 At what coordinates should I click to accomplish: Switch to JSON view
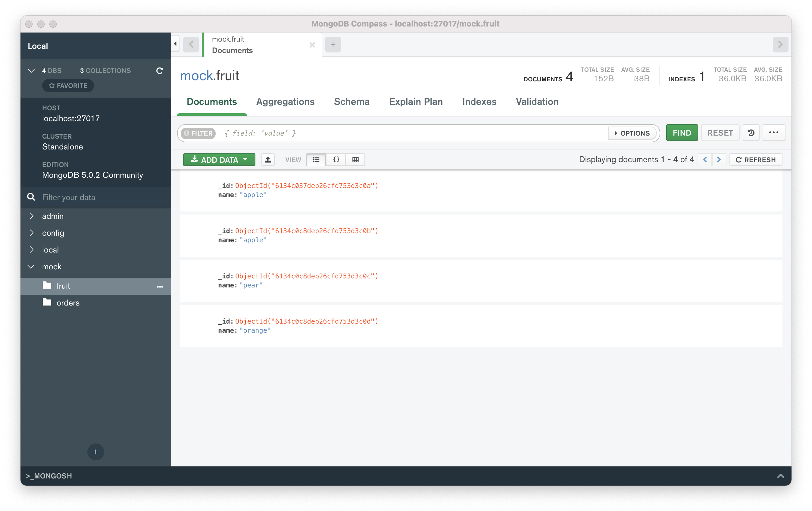336,160
